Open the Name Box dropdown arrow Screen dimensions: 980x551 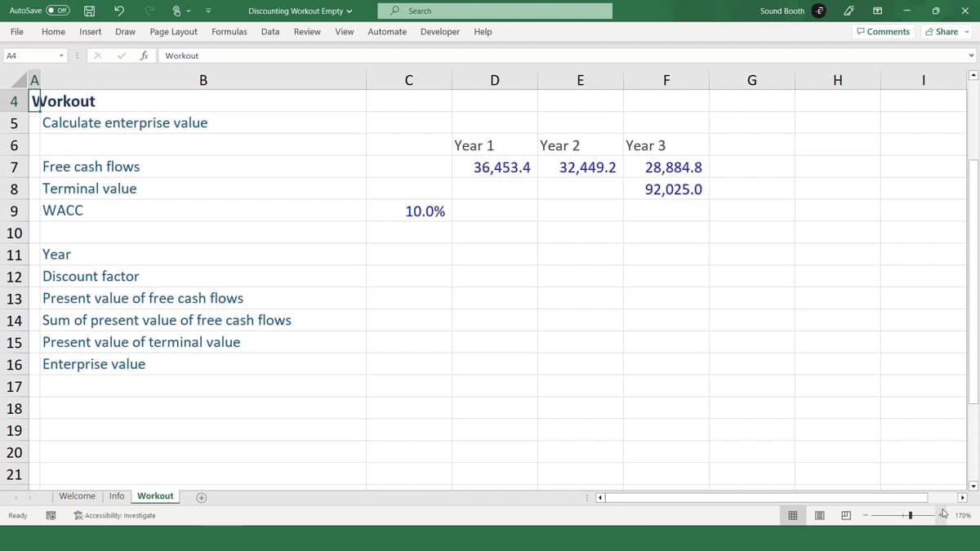62,56
